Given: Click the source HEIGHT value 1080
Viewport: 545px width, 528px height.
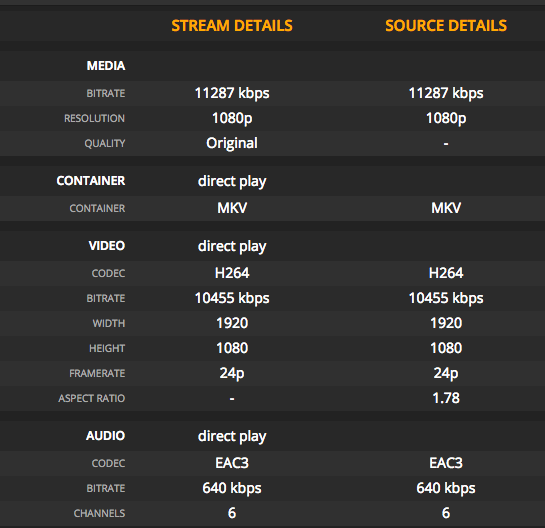Looking at the screenshot, I should (446, 348).
